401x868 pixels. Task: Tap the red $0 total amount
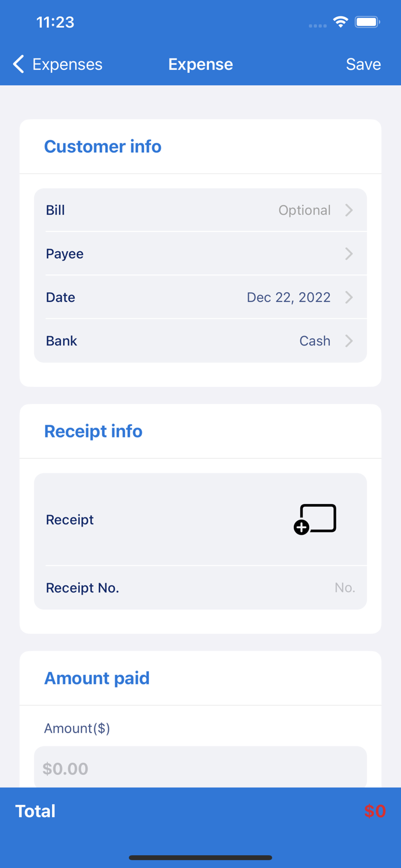pos(374,811)
